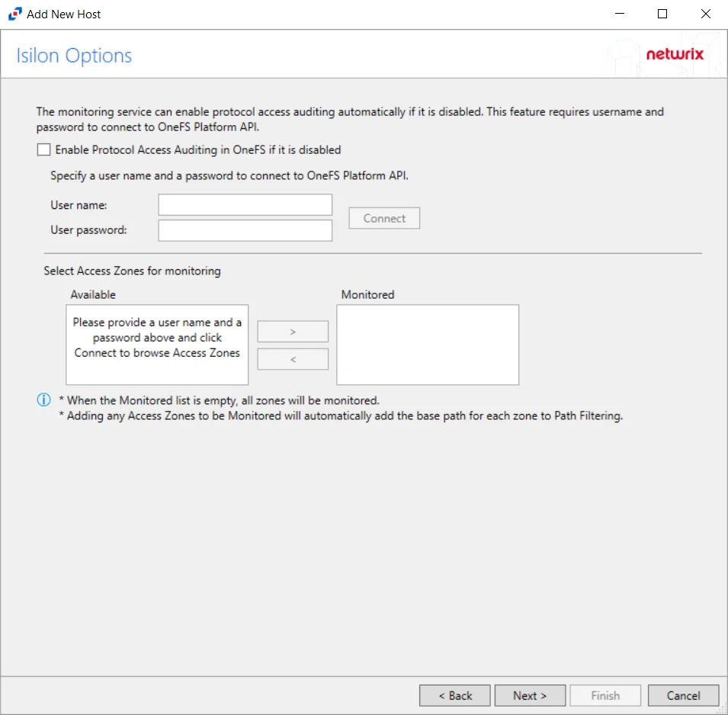Click the Netwrix logo

coord(675,54)
